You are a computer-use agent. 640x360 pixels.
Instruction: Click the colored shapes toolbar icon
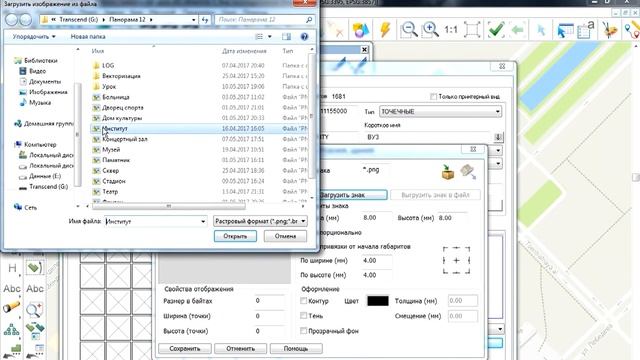361,30
